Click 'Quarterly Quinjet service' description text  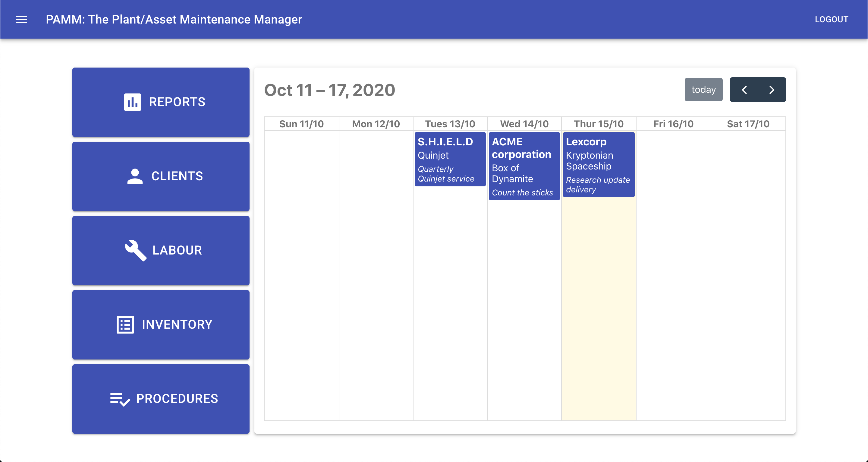click(x=446, y=174)
